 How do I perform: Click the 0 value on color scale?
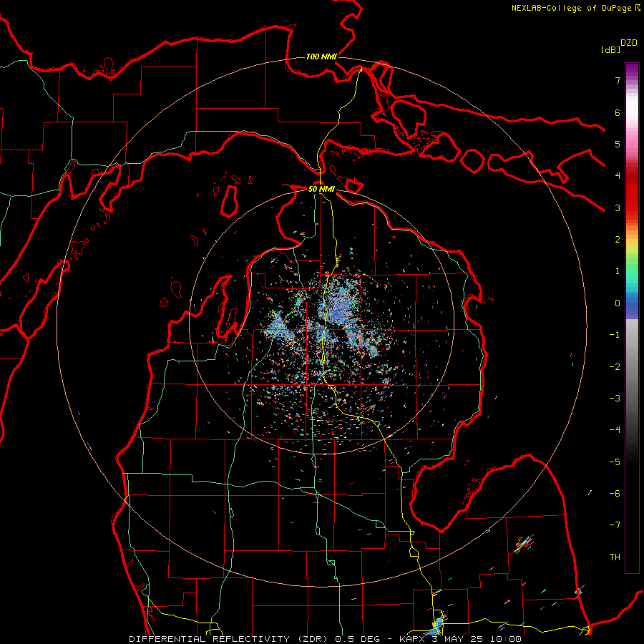[x=618, y=303]
